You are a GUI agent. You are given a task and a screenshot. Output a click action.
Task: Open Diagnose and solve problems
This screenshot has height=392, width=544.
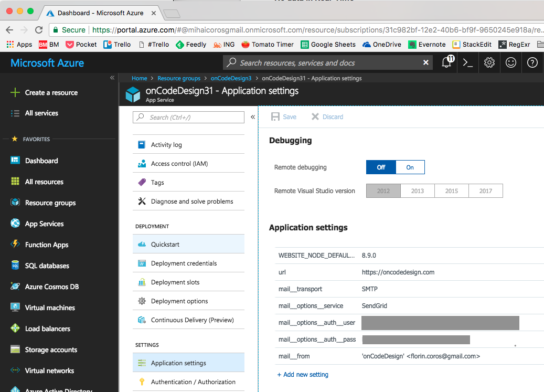click(x=188, y=201)
